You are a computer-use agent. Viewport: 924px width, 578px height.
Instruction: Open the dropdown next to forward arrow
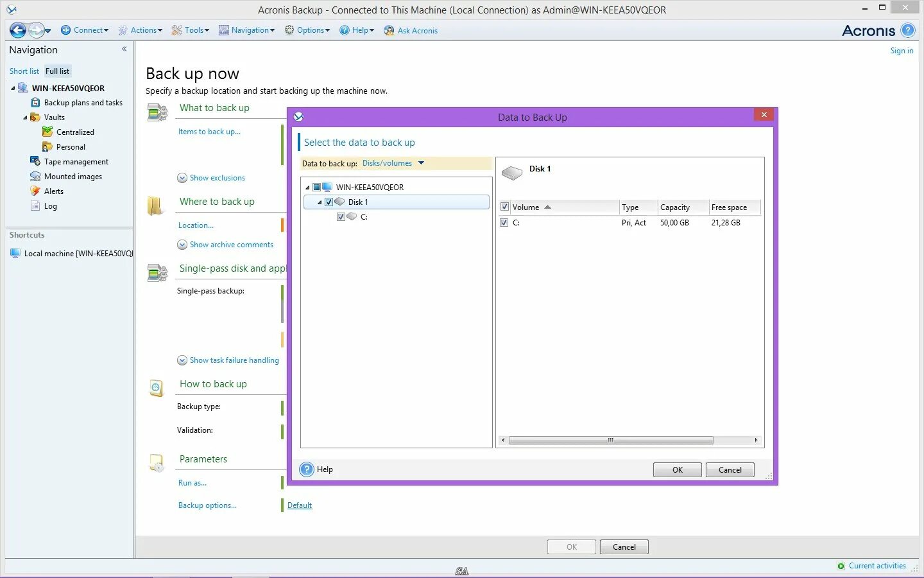tap(48, 31)
